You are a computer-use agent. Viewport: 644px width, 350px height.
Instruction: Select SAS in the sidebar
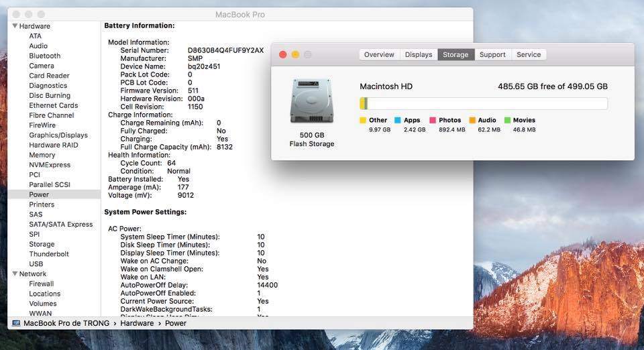coord(36,214)
